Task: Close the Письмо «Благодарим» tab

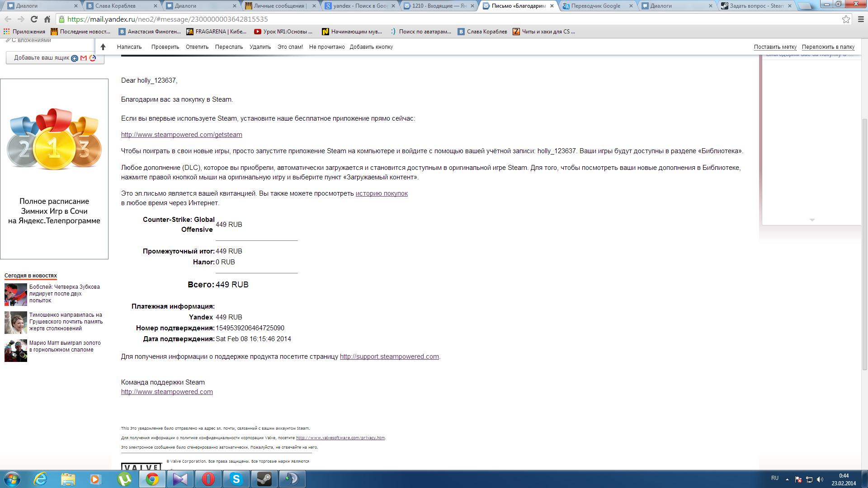Action: pyautogui.click(x=552, y=6)
